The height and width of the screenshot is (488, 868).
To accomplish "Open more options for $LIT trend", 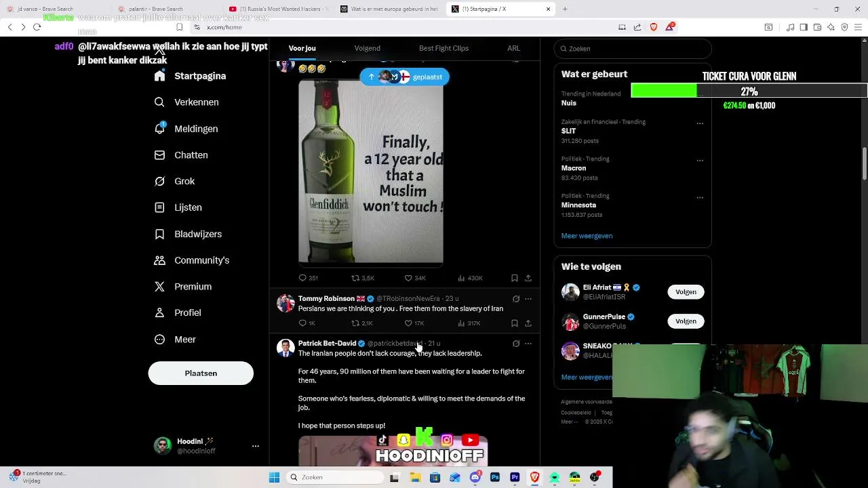I will [700, 123].
